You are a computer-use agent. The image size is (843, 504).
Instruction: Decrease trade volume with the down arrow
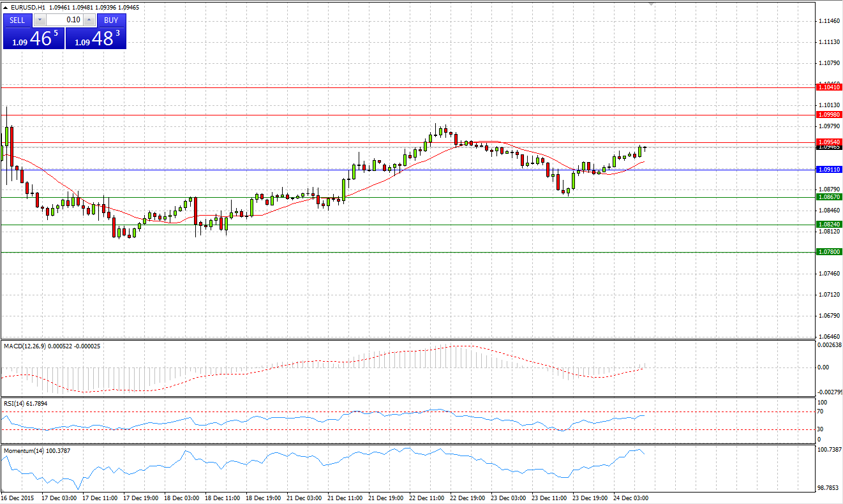pos(40,20)
